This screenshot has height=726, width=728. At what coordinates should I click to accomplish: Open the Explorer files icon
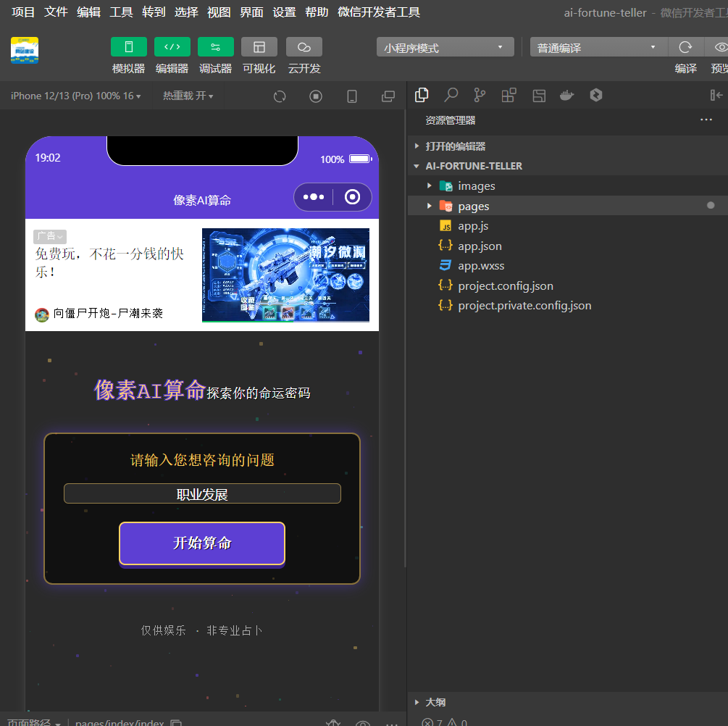click(x=422, y=95)
